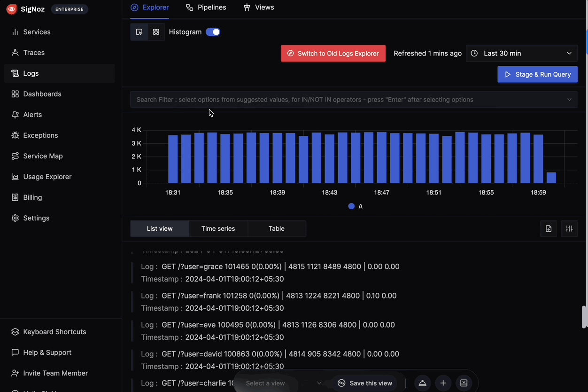Click Switch to Old Logs Explorer

(x=333, y=54)
